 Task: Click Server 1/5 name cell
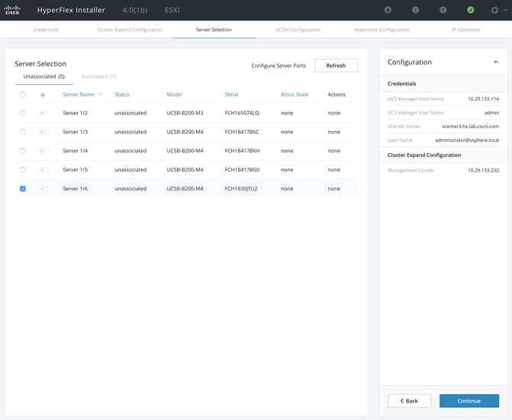tap(76, 169)
